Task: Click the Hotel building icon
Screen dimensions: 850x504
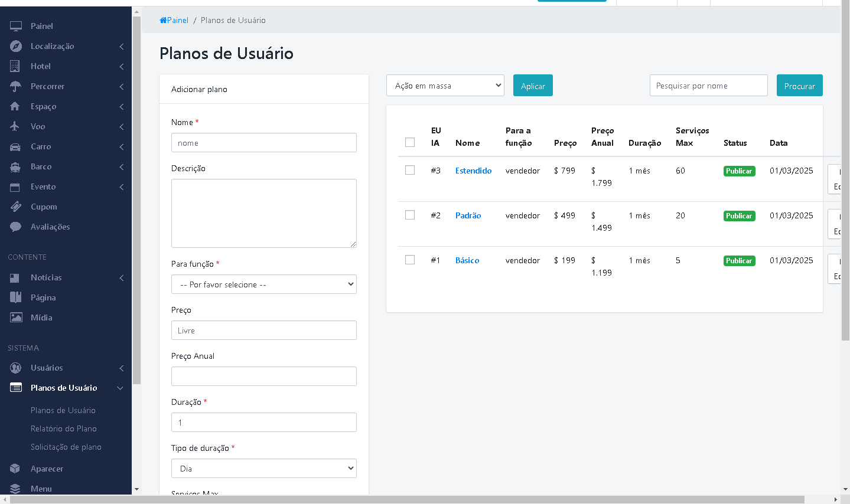Action: pos(15,66)
